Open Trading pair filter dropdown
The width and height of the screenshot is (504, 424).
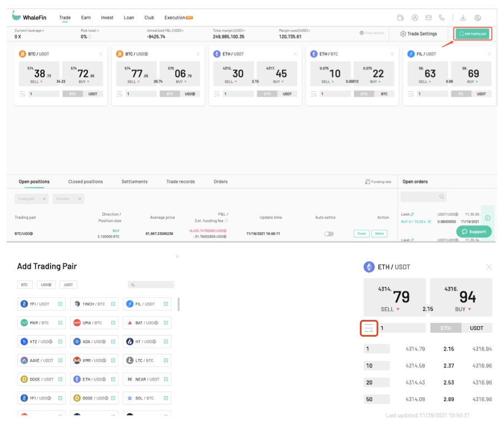pos(32,199)
